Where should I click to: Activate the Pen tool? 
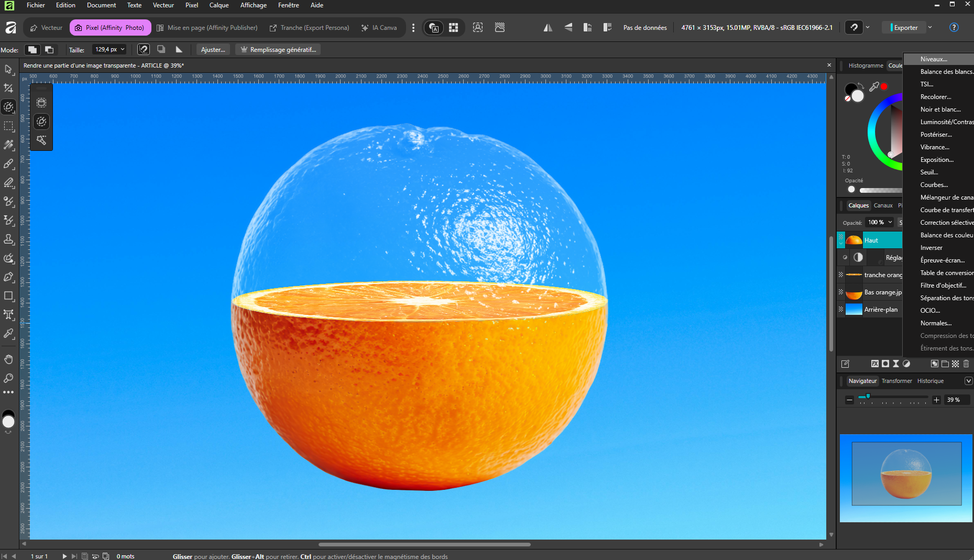(8, 277)
